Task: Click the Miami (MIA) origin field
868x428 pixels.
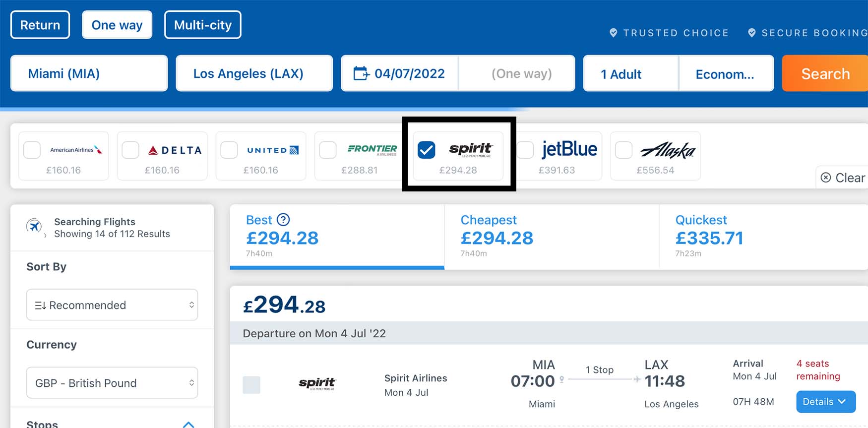Action: pyautogui.click(x=89, y=73)
